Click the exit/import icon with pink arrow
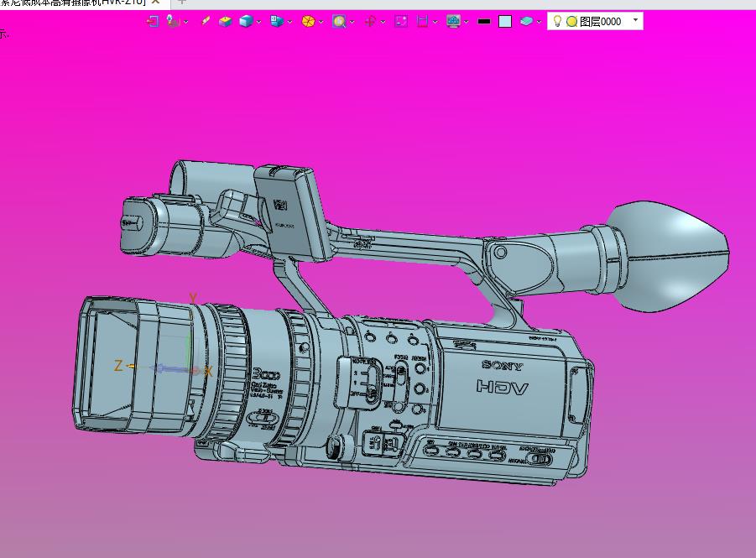The height and width of the screenshot is (558, 756). pyautogui.click(x=153, y=21)
